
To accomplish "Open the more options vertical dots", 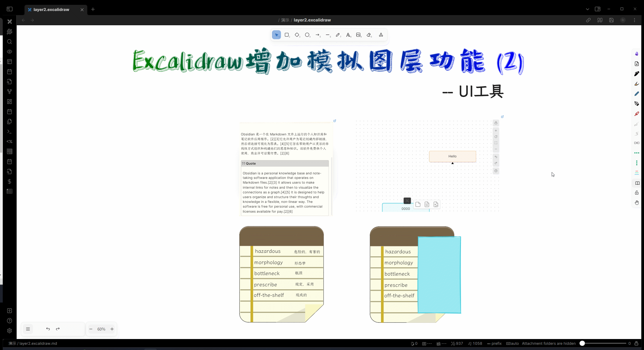I will (x=635, y=20).
